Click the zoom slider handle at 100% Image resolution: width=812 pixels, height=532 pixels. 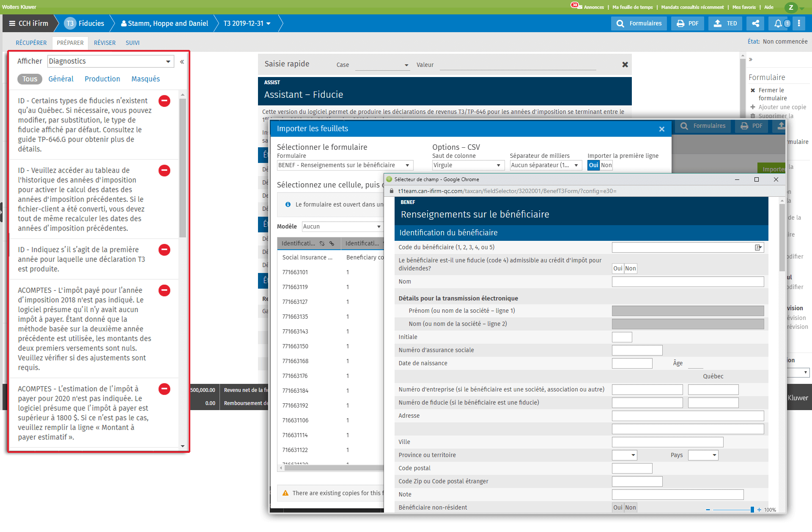pyautogui.click(x=752, y=510)
